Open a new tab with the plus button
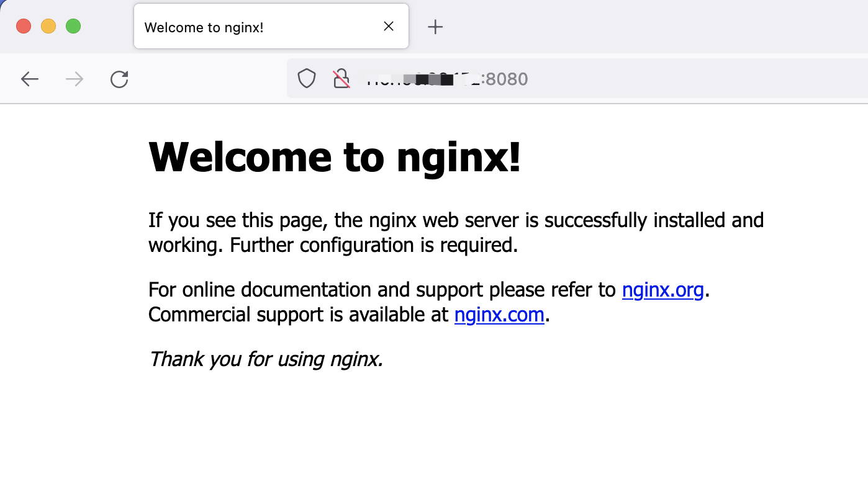 tap(436, 27)
